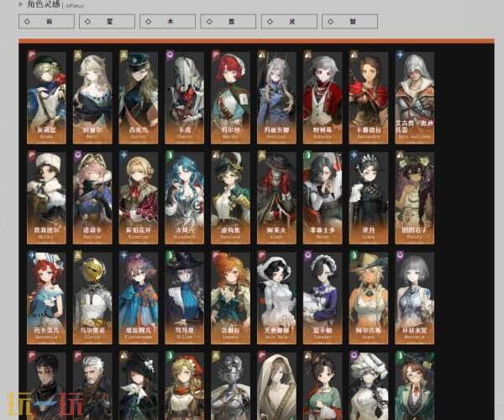The width and height of the screenshot is (504, 420).
Task: Toggle the 兽 afflatus filter
Action: pos(228,22)
